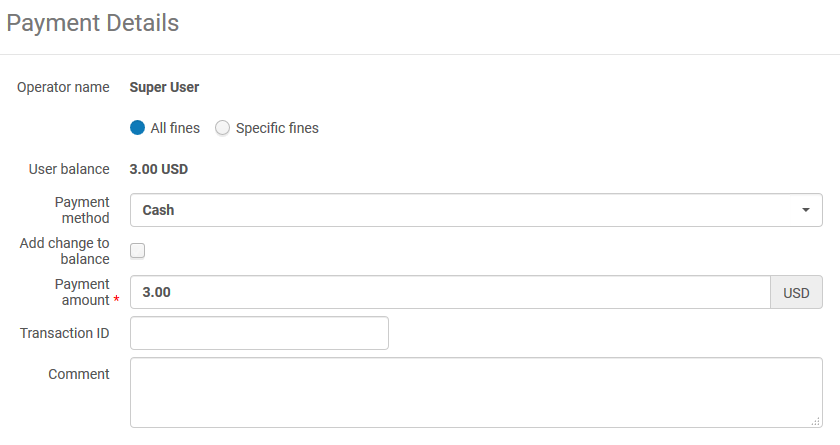Click the Transaction ID label
The image size is (840, 445).
[x=65, y=333]
